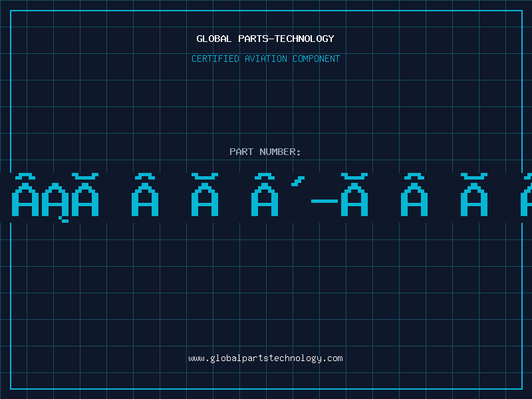Click the Â just before the acute accent

[x=265, y=194]
